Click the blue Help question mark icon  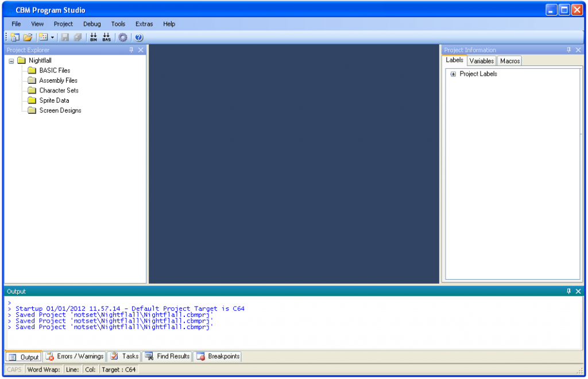click(139, 37)
